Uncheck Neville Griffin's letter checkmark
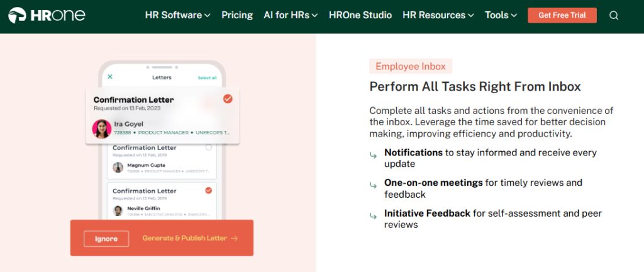The width and height of the screenshot is (644, 272). click(209, 190)
